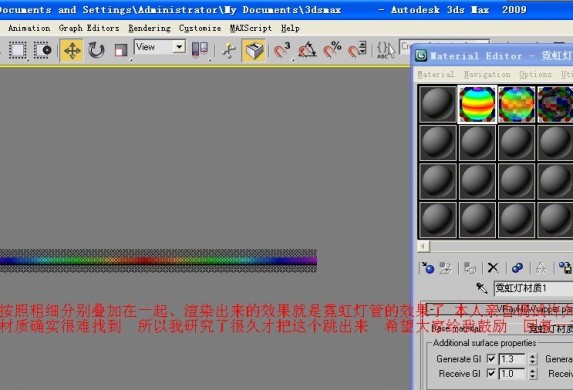The image size is (573, 390).
Task: Select the Move tool in toolbar
Action: point(72,50)
